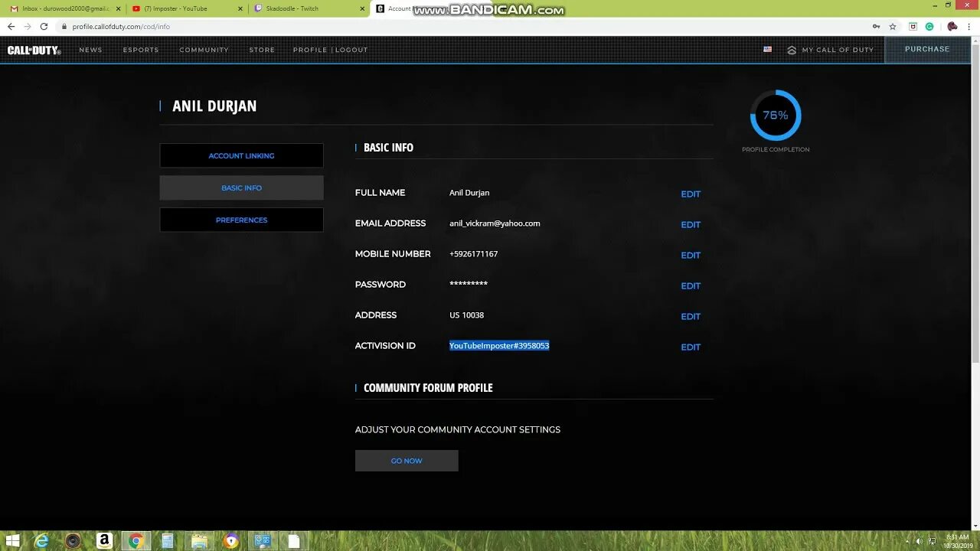Screen dimensions: 980x551
Task: Open the purple shield taskbar icon
Action: point(231,541)
